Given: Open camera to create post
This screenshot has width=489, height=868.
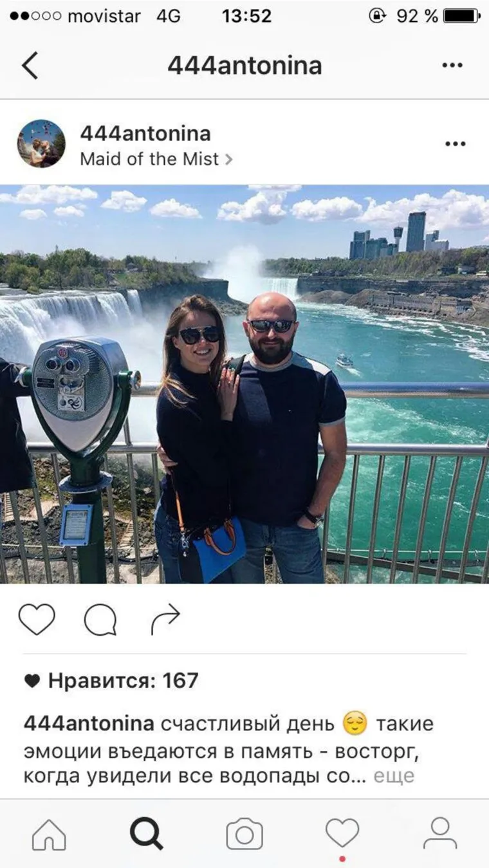Looking at the screenshot, I should click(x=244, y=835).
